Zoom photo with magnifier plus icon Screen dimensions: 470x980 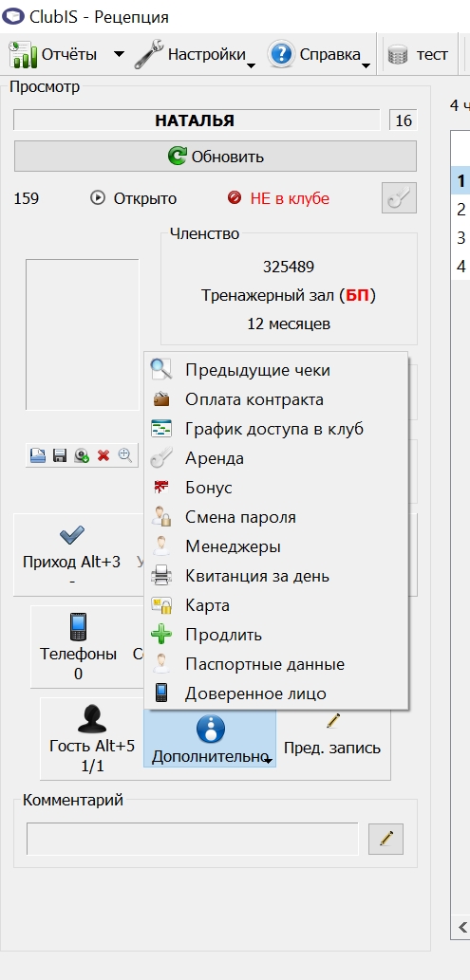tap(125, 456)
